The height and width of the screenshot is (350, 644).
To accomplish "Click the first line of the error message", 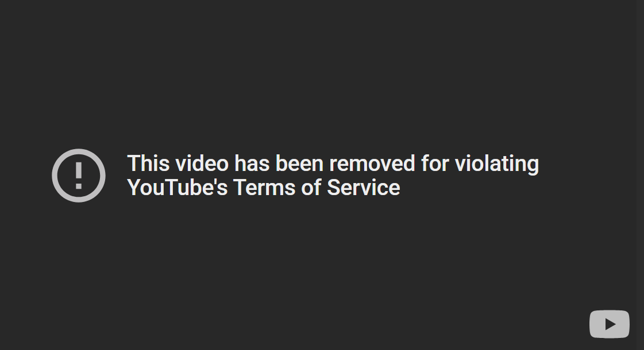I will point(333,164).
